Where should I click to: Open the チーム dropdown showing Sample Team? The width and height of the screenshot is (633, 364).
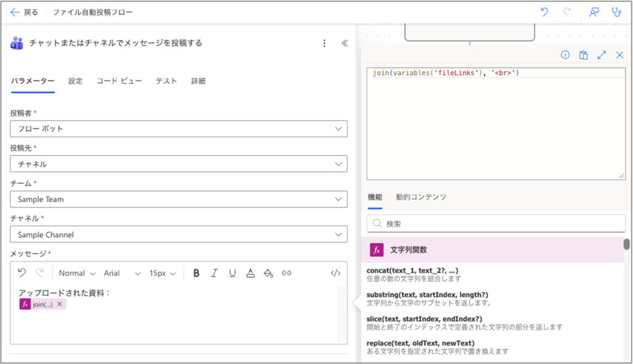point(178,200)
